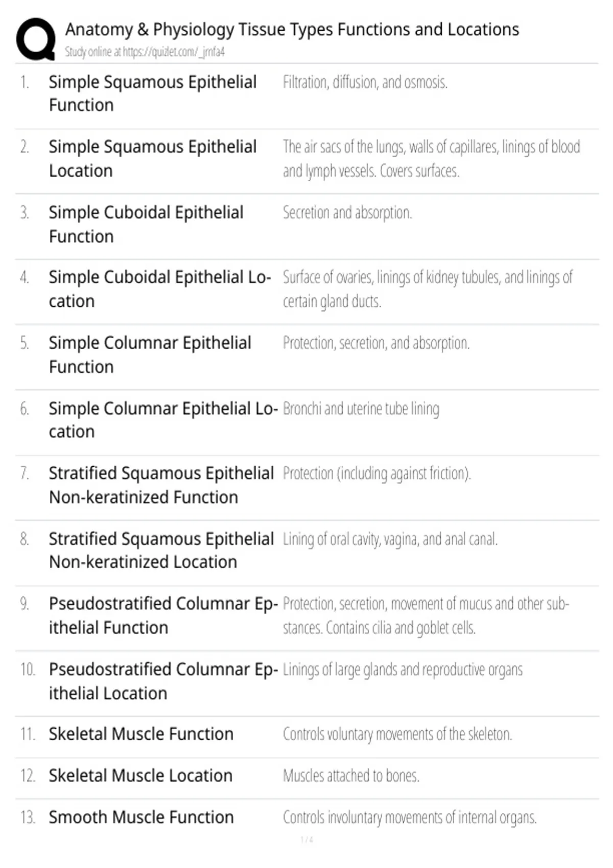
Task: Select the page title 'Anatomy & Physiology Tissue Types'
Action: 292,30
